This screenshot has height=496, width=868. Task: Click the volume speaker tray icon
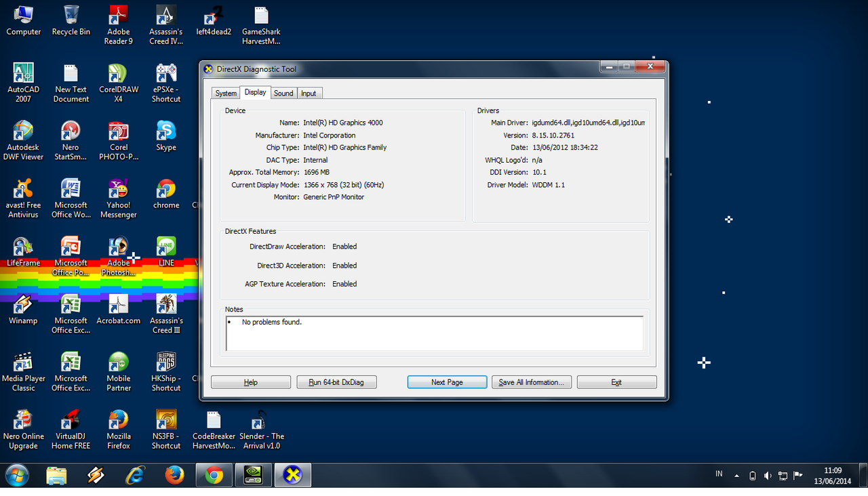click(768, 476)
